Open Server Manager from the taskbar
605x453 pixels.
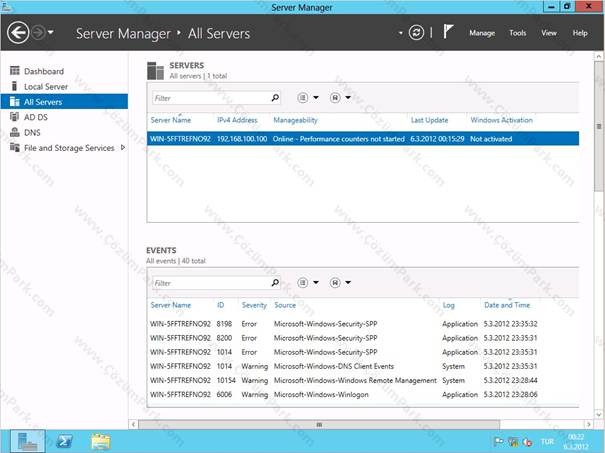pos(27,441)
